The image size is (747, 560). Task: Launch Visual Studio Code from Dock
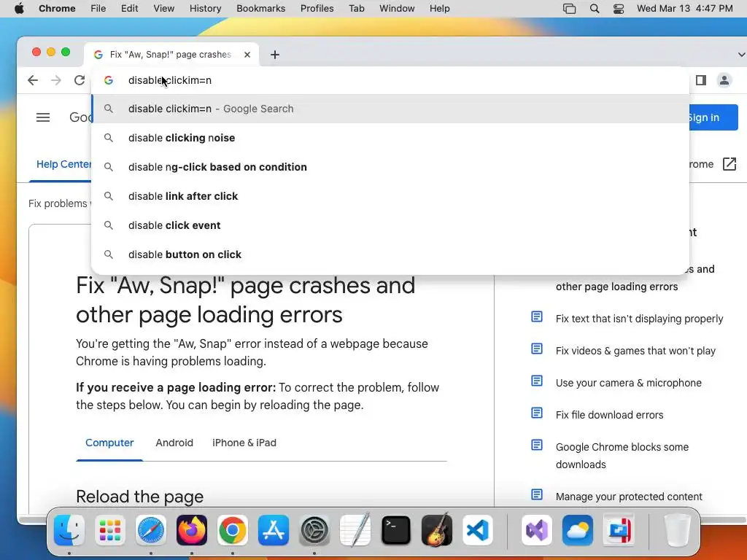[478, 530]
